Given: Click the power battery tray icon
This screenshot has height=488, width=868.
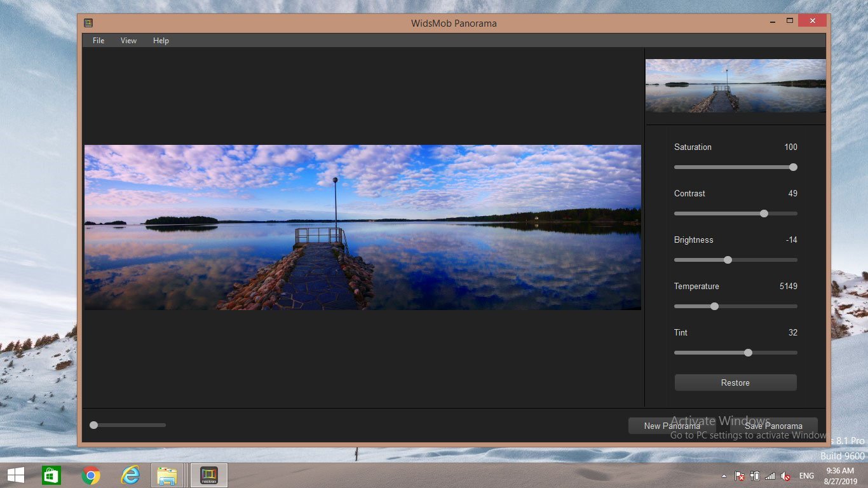Looking at the screenshot, I should click(755, 476).
